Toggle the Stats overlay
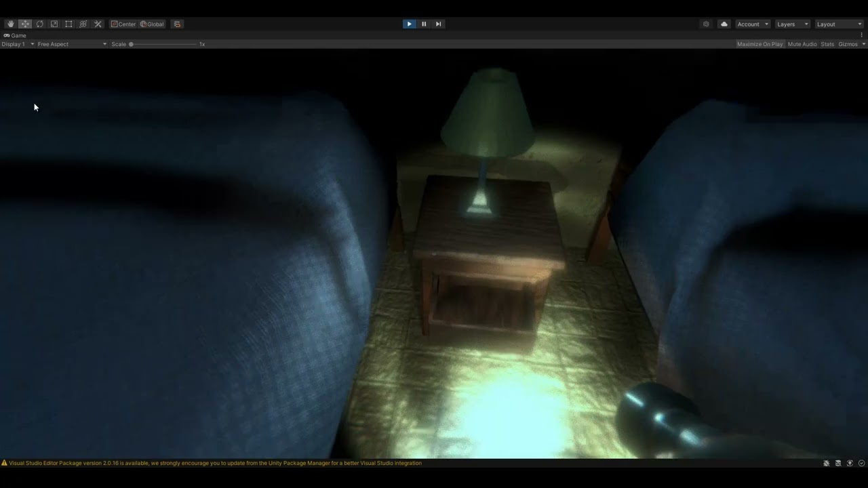The height and width of the screenshot is (488, 868). [x=827, y=44]
